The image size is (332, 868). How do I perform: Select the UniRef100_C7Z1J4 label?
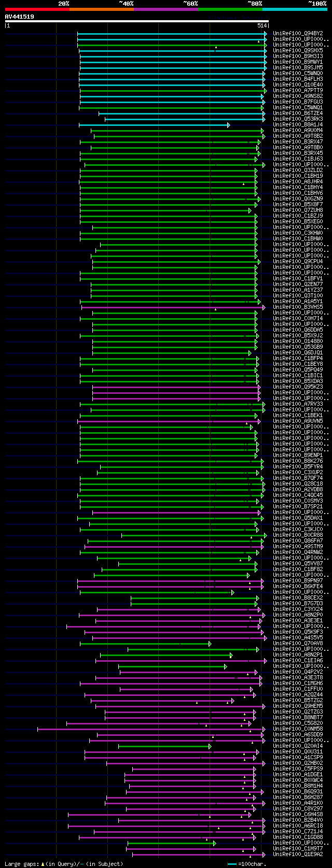298,831
